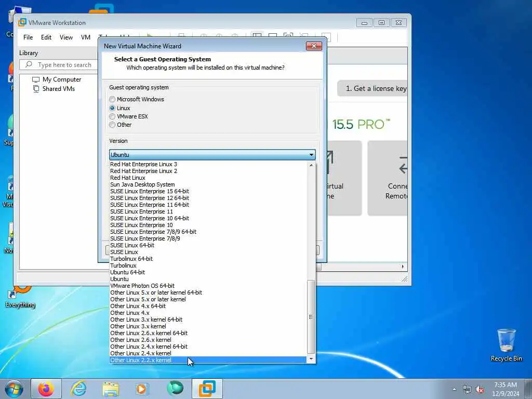532x399 pixels.
Task: Pick Red Hat Enterprise Linux 2
Action: (208, 171)
